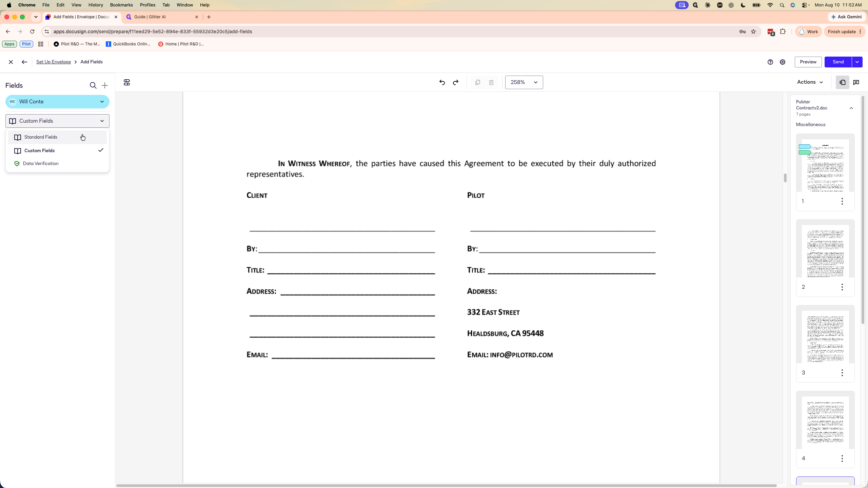
Task: Open tab grid bookmark icon
Action: (41, 44)
